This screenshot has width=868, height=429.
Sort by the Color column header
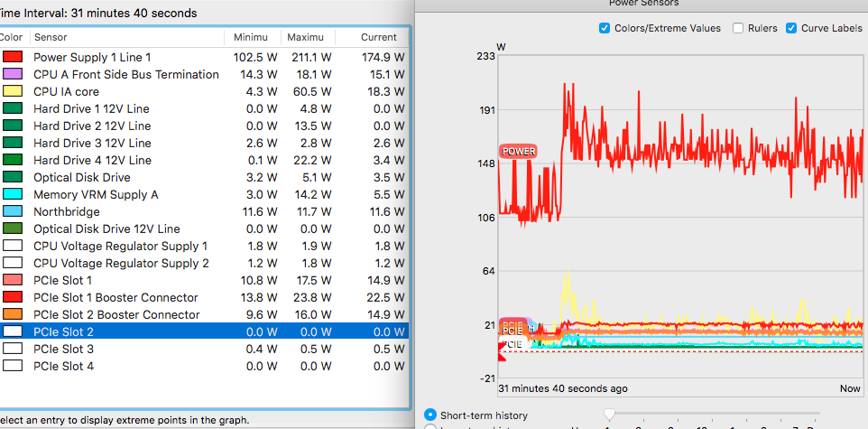click(14, 37)
